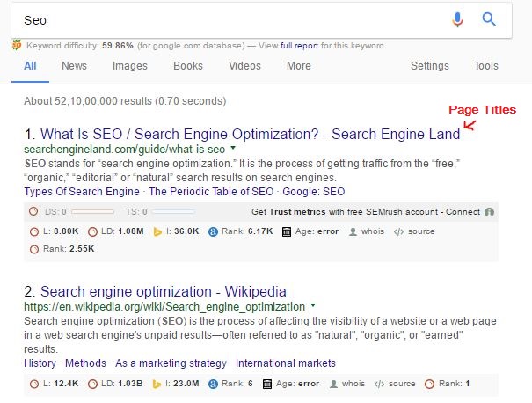Switch to the Images tab
This screenshot has height=403, width=532.
130,65
